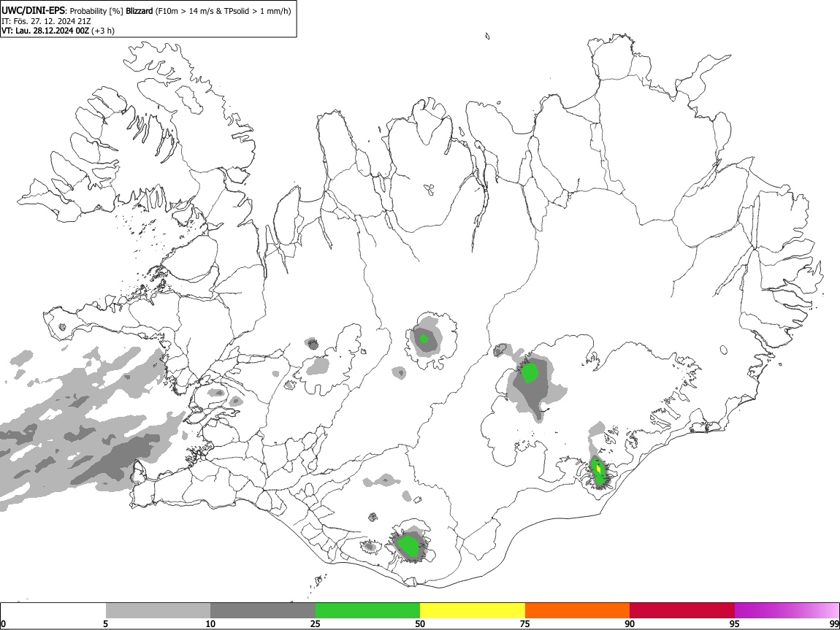The image size is (840, 630).
Task: Click the red 90–95% legend swatch
Action: pos(682,610)
